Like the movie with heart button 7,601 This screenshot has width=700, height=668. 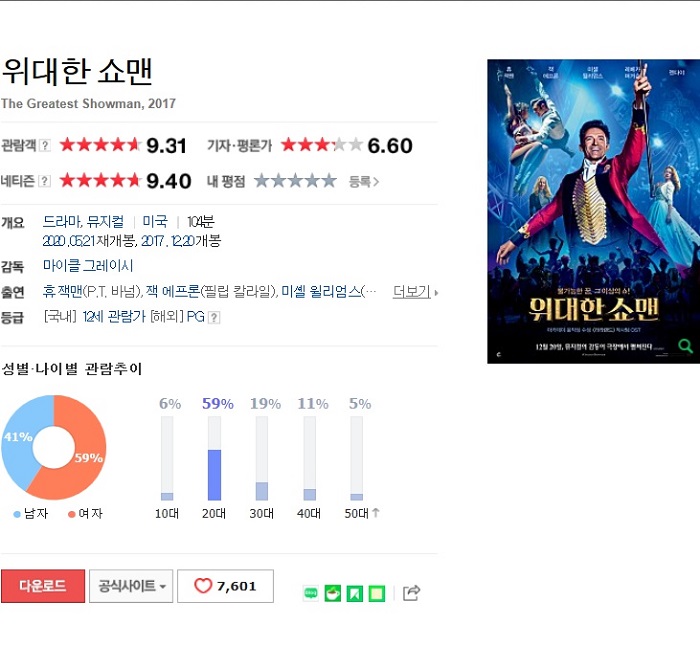(225, 586)
